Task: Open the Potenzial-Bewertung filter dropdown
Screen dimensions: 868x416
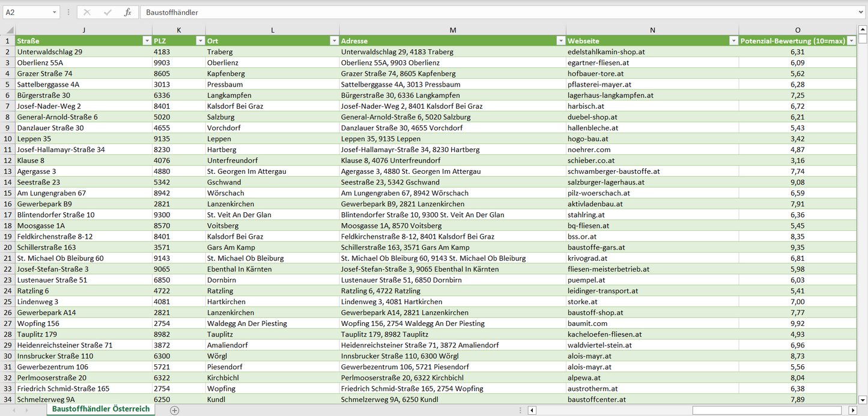Action: tap(851, 41)
